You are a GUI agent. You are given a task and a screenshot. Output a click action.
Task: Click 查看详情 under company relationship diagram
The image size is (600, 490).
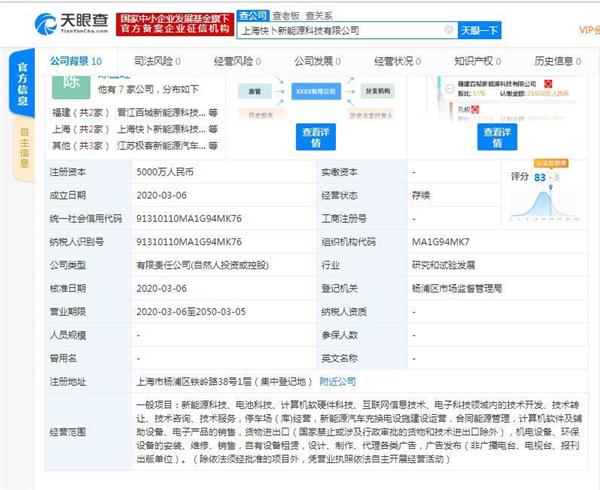(316, 137)
